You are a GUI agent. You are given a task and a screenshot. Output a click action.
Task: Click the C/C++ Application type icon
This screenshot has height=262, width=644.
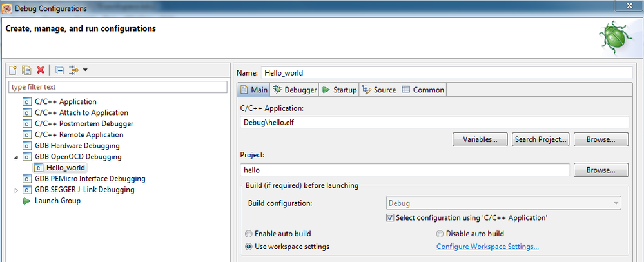click(x=26, y=101)
